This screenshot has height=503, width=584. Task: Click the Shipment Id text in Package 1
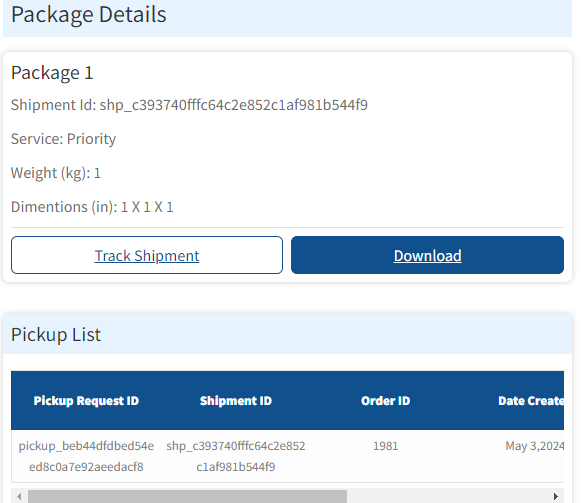click(189, 105)
